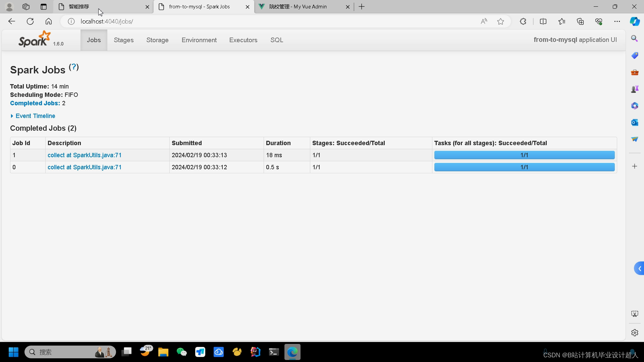Screen dimensions: 644x362
Task: Open Browser essentials heart icon
Action: 599,21
